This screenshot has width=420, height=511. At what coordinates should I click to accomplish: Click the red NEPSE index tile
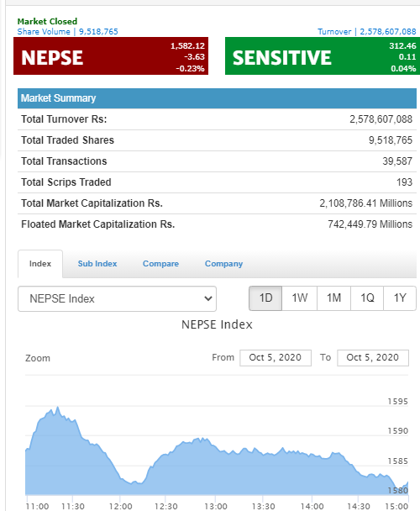[111, 55]
